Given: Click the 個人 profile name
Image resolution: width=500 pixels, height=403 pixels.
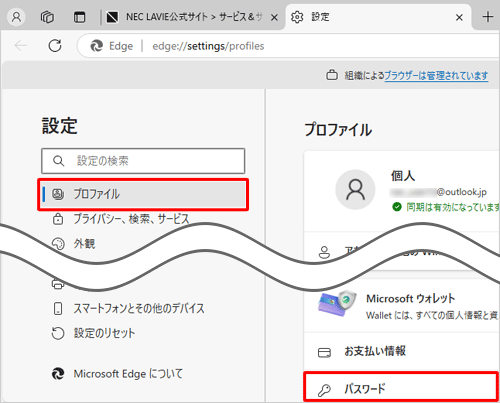Looking at the screenshot, I should 403,175.
